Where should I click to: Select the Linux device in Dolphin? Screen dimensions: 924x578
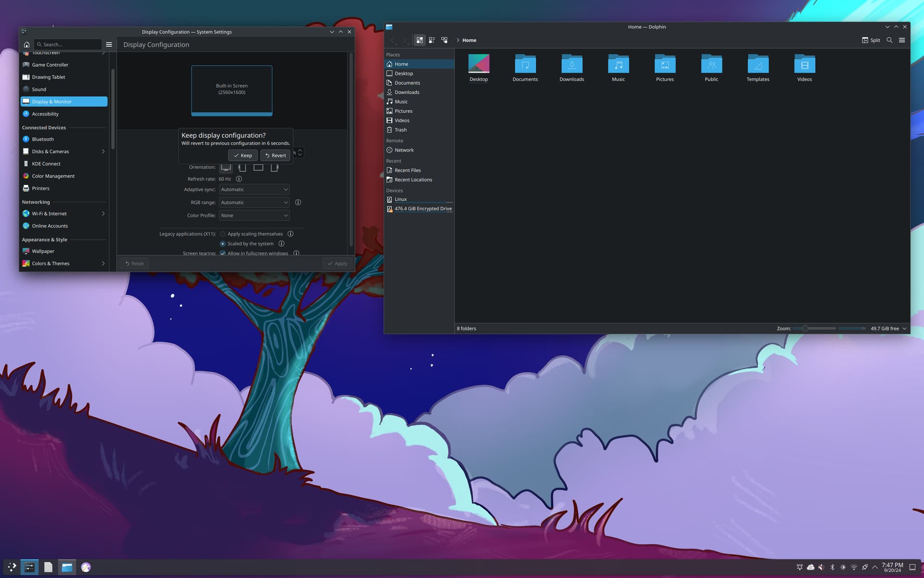pyautogui.click(x=419, y=199)
